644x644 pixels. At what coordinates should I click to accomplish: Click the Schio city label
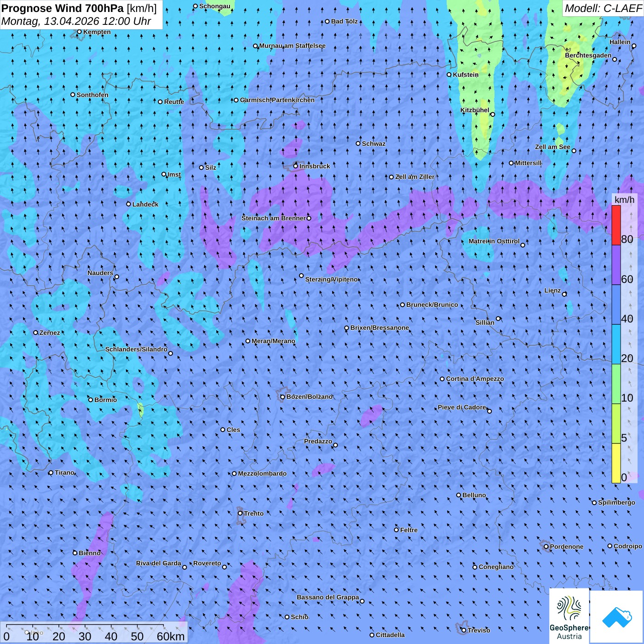299,617
